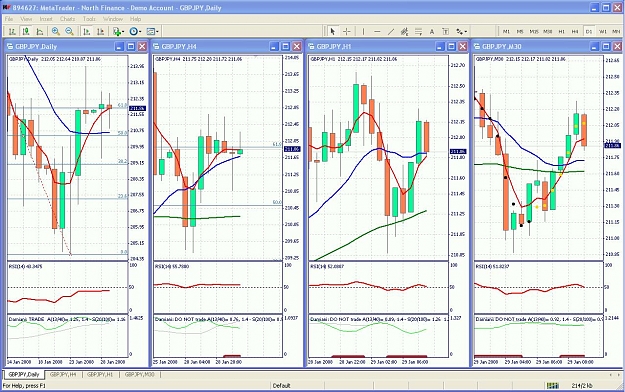Switch timeframe to H4

click(x=575, y=31)
